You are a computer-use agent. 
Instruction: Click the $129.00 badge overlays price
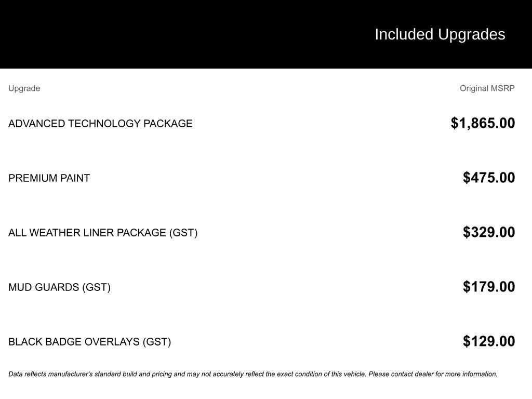pyautogui.click(x=489, y=341)
